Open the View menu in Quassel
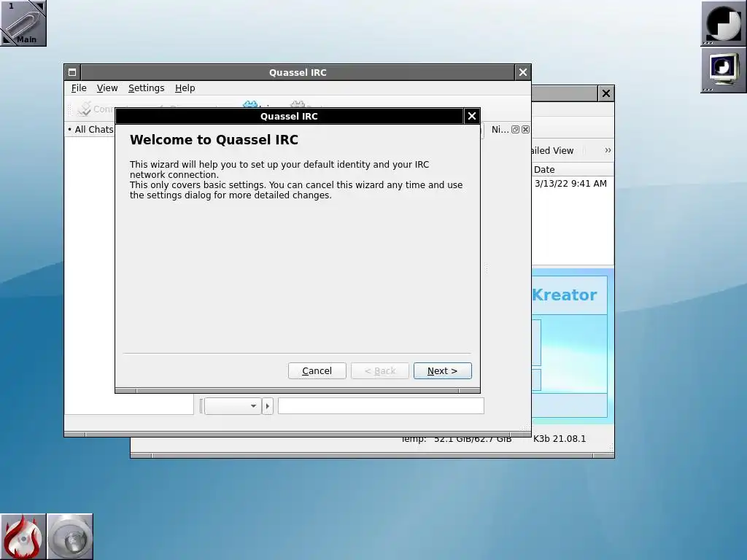Image resolution: width=747 pixels, height=560 pixels. tap(107, 88)
